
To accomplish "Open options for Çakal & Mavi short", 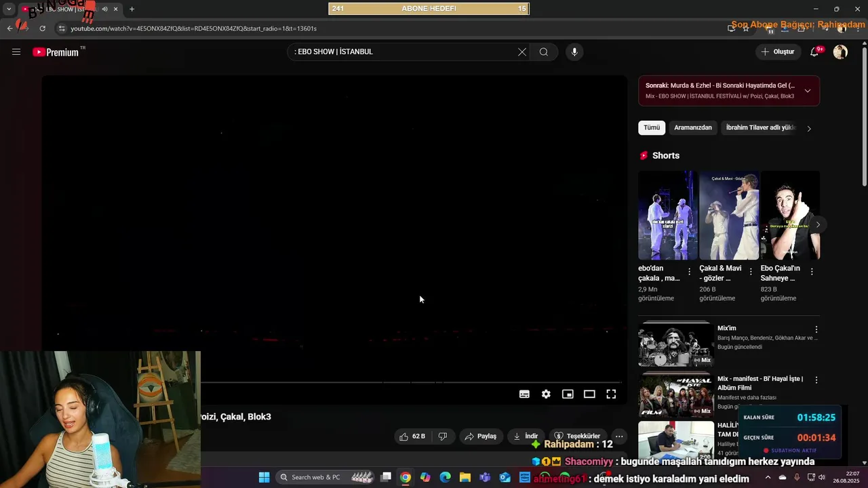I will pyautogui.click(x=751, y=272).
